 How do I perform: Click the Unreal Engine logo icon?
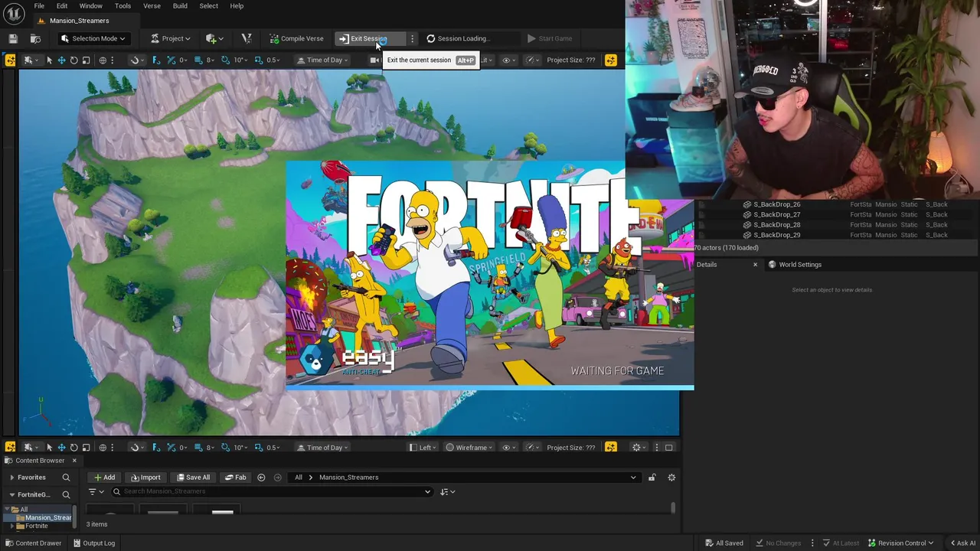tap(13, 13)
